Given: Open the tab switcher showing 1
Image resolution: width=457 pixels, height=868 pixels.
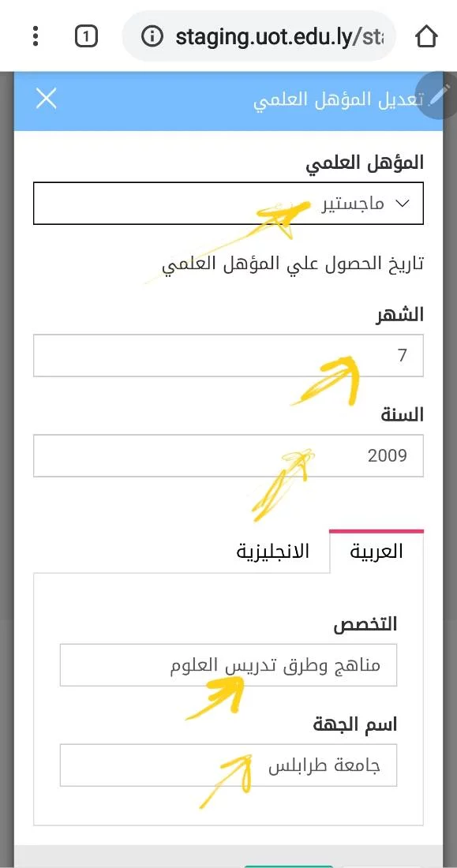Looking at the screenshot, I should tap(86, 37).
